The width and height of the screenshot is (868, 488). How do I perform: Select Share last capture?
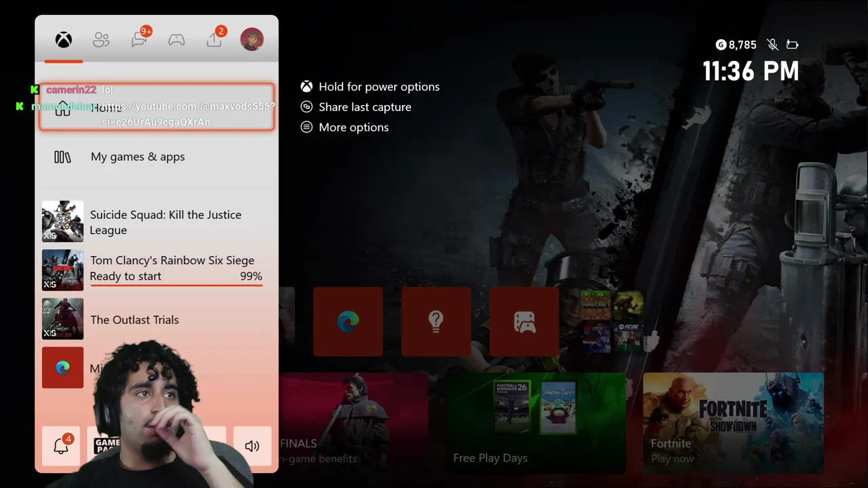point(356,107)
